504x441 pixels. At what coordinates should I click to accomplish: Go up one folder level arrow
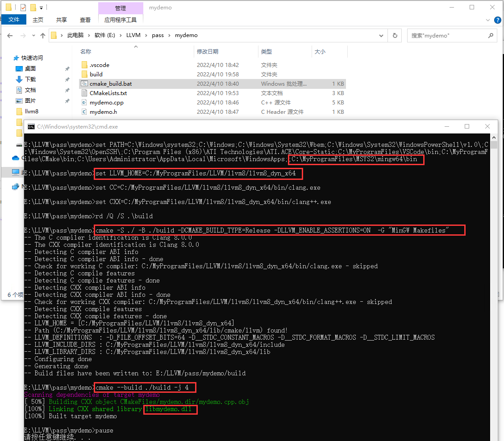[x=43, y=36]
